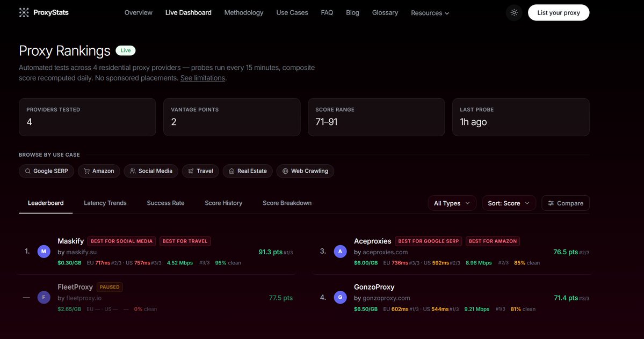Open the FAQ nav link
Screen dimensions: 644x339
pyautogui.click(x=327, y=13)
